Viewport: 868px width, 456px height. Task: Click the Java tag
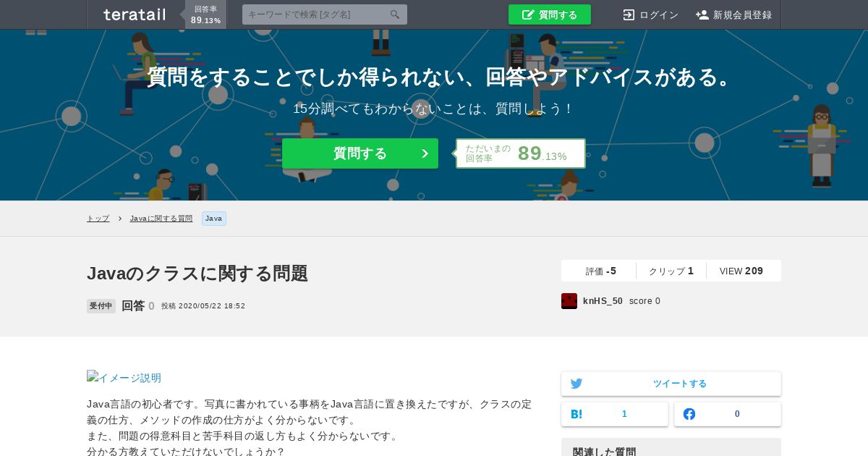coord(214,219)
